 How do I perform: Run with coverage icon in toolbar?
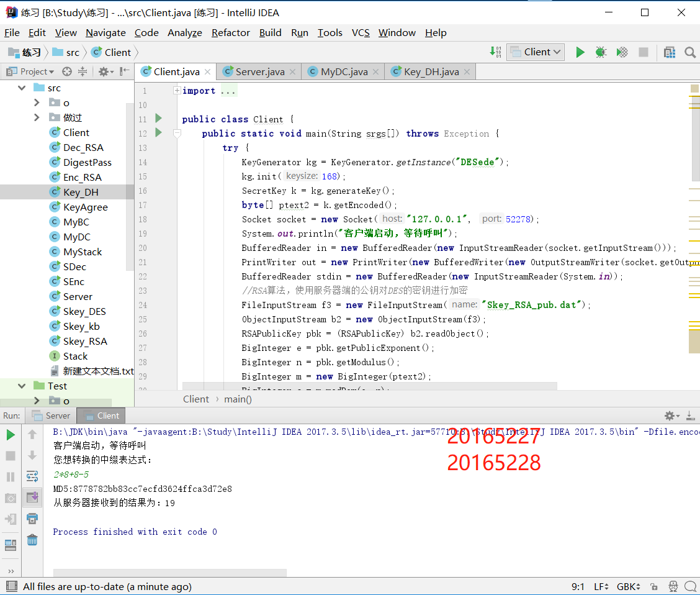pos(622,52)
